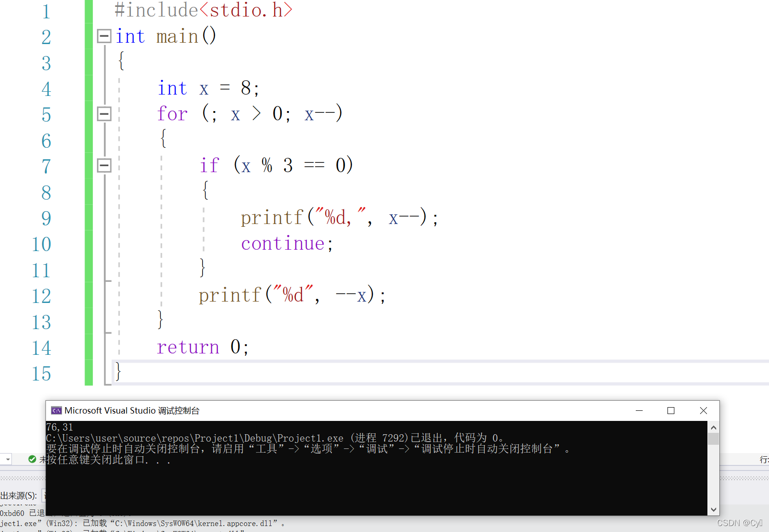769x532 pixels.
Task: Click the output source combo box
Action: (x=44, y=495)
